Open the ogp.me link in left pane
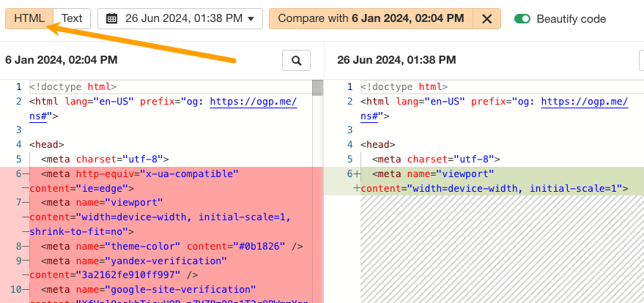This screenshot has width=644, height=303. point(253,102)
